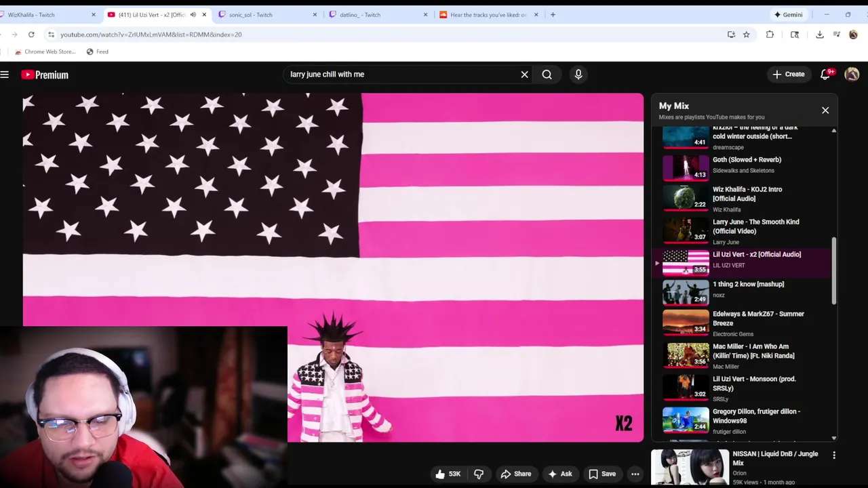View site information icon in address bar
Image resolution: width=868 pixels, height=488 pixels.
51,35
